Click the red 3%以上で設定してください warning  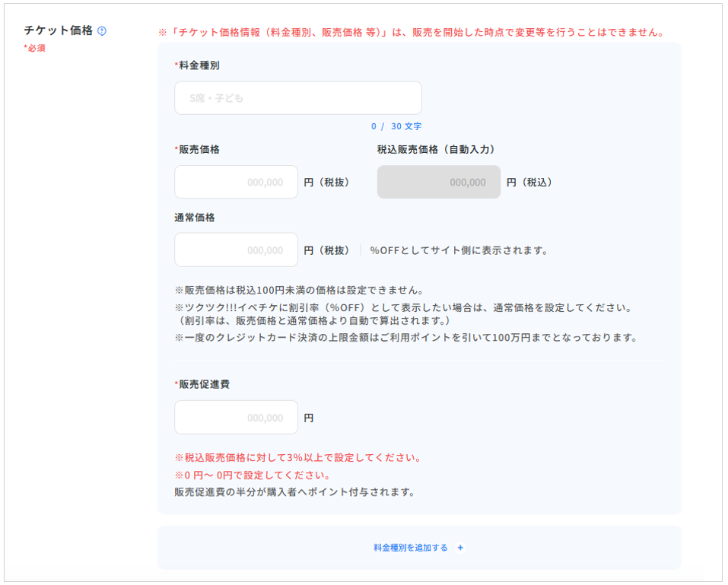click(297, 458)
